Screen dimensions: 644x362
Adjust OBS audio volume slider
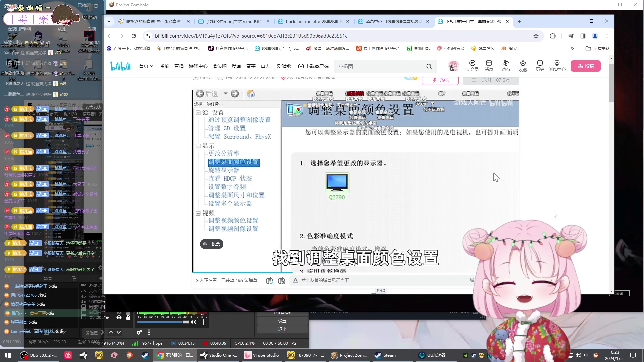click(163, 322)
